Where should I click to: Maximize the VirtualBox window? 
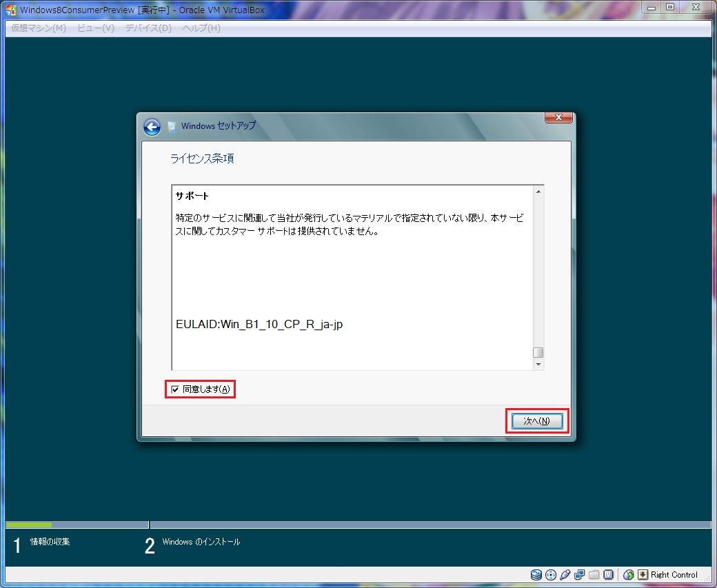(670, 8)
